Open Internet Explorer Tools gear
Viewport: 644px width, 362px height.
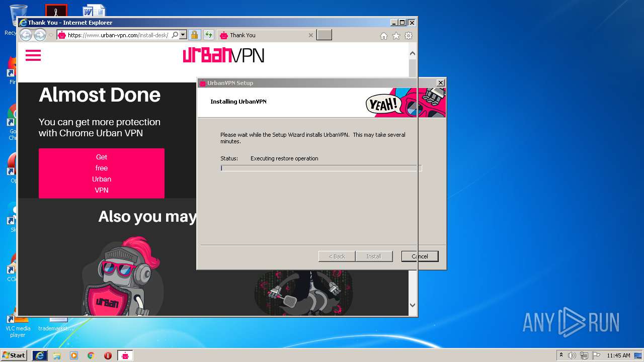pyautogui.click(x=409, y=36)
